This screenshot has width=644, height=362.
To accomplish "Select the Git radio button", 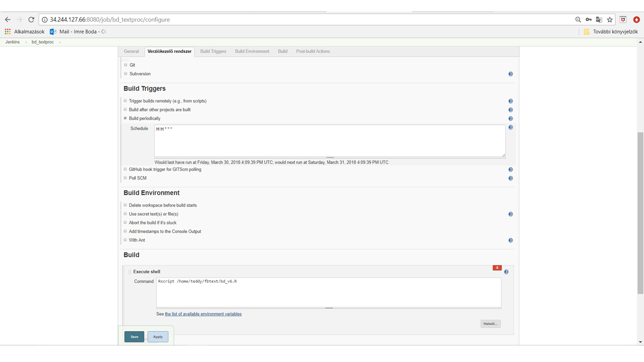I will click(x=125, y=65).
